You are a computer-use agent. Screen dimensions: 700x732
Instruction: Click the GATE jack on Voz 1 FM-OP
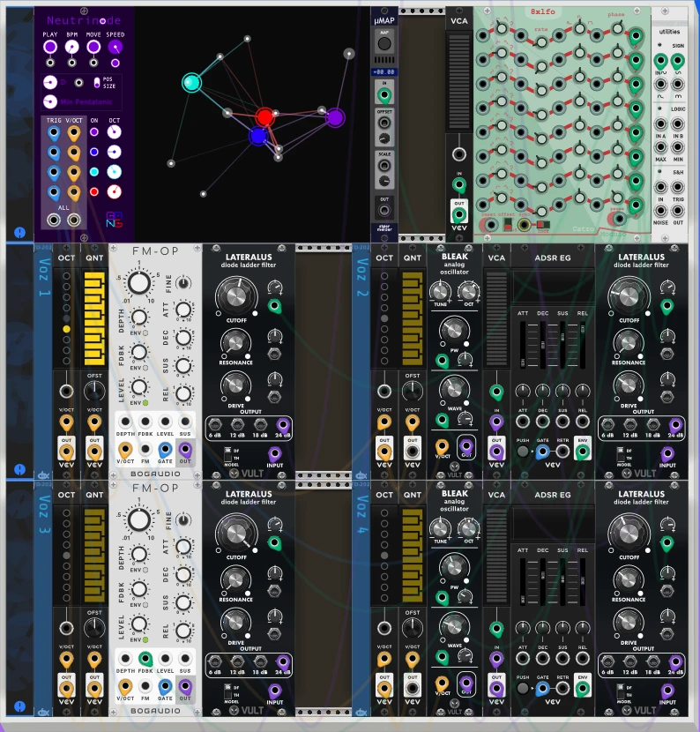(x=165, y=450)
